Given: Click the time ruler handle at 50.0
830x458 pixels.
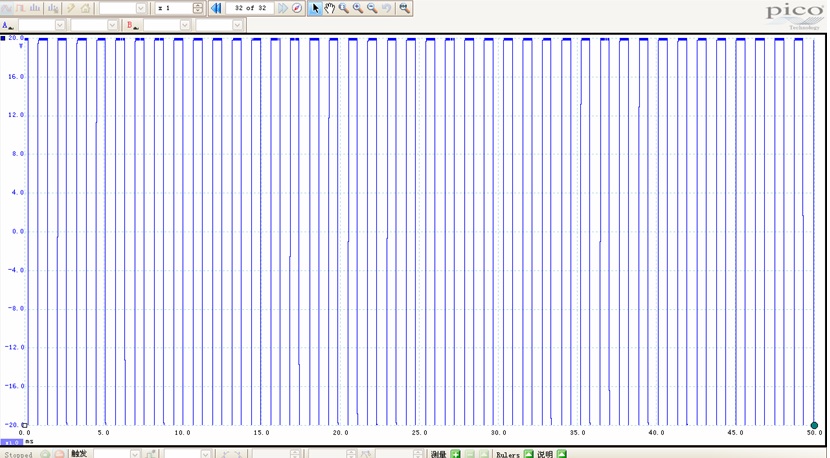Looking at the screenshot, I should pyautogui.click(x=814, y=425).
